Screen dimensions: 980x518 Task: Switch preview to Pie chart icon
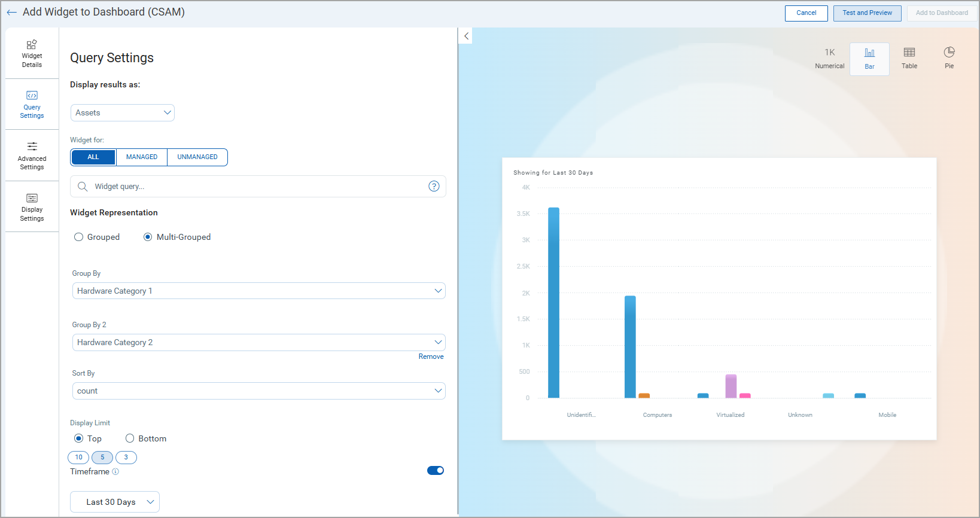[949, 52]
